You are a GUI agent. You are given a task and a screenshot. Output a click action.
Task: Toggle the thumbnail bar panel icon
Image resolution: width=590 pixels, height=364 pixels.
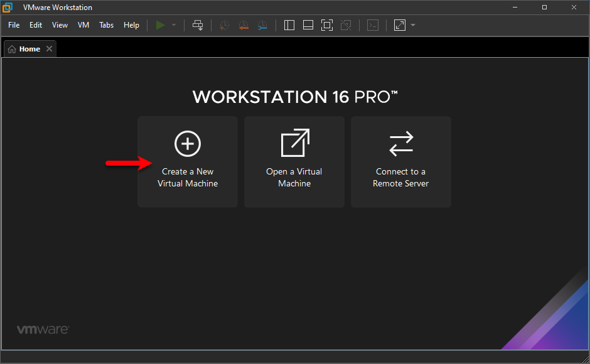[x=308, y=25]
